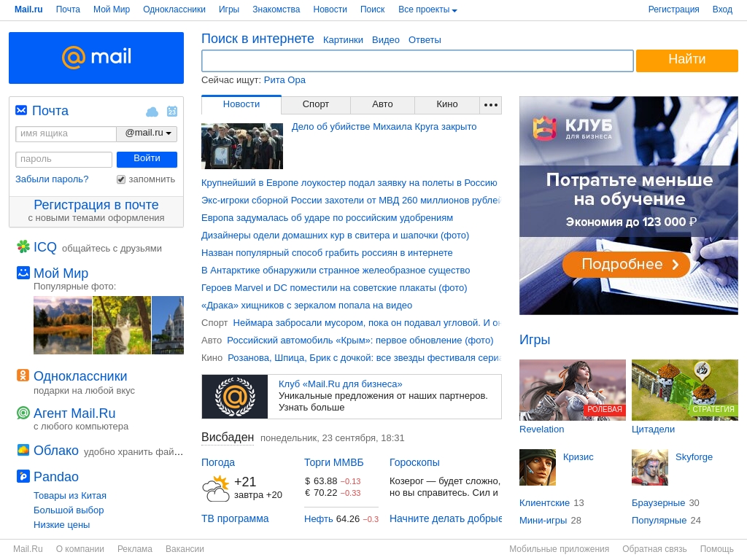Open Европа задумалась об ударе headline

pyautogui.click(x=327, y=217)
